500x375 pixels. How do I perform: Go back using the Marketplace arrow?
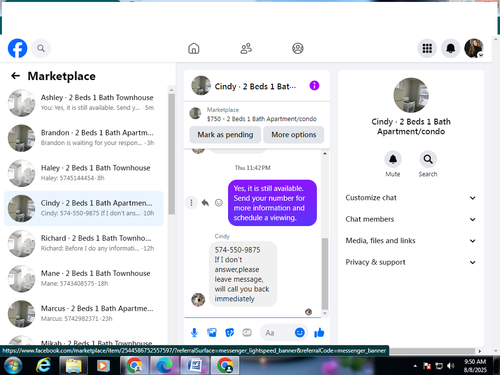(15, 76)
